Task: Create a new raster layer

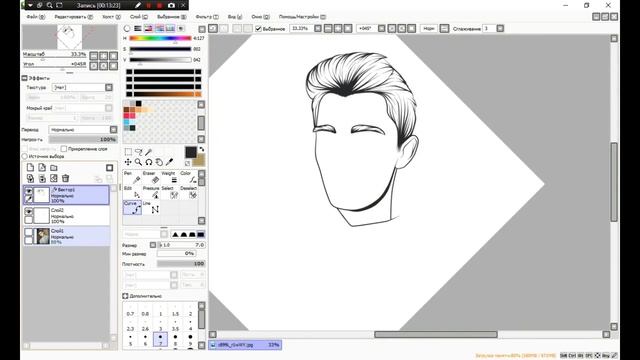Action: [30, 168]
